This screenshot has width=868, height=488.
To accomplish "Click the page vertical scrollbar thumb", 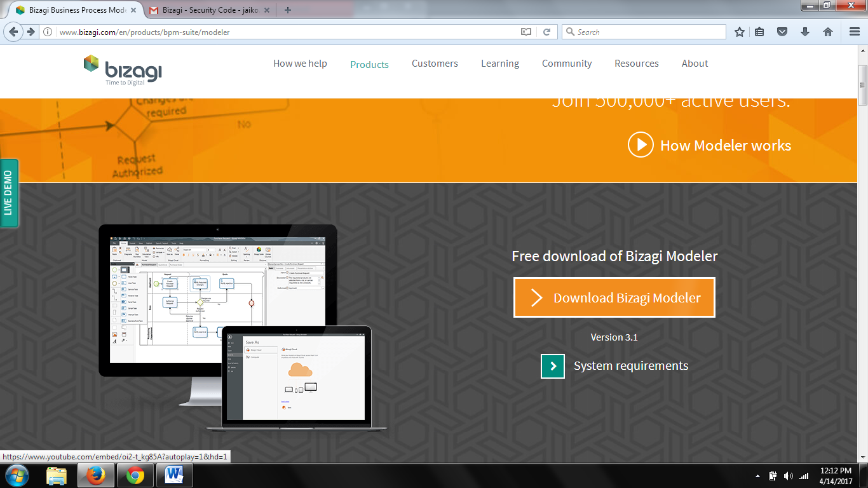I will (x=862, y=85).
